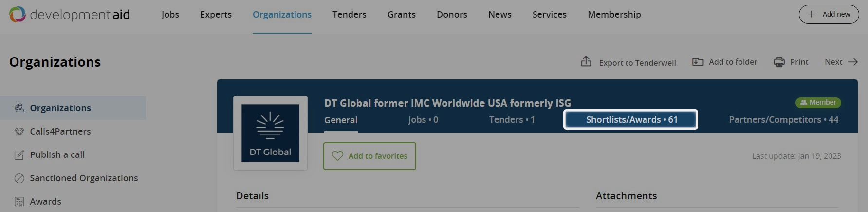868x212 pixels.
Task: Click the plus icon in Add new
Action: click(811, 14)
